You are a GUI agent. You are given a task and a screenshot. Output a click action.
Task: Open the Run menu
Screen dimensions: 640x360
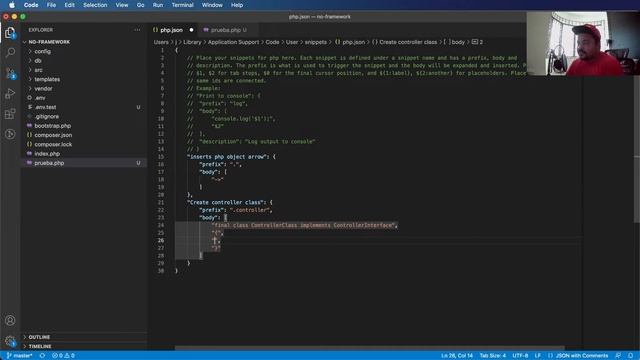pyautogui.click(x=158, y=5)
